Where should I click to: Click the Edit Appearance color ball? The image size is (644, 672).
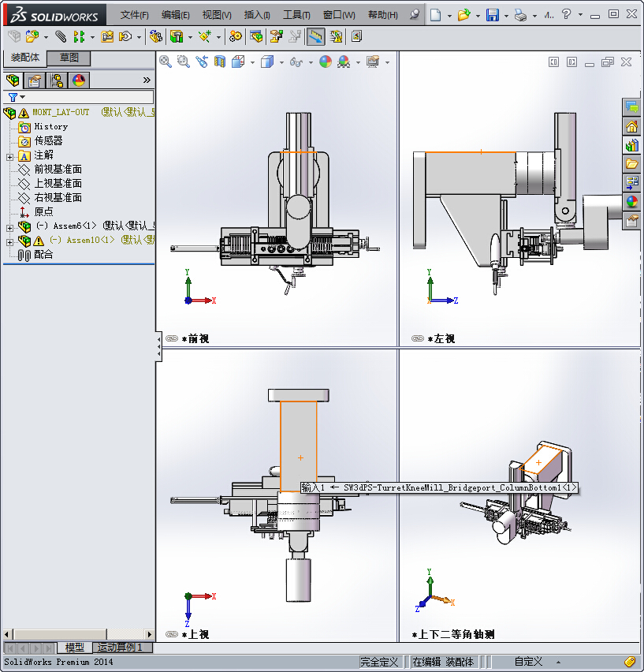pos(326,62)
